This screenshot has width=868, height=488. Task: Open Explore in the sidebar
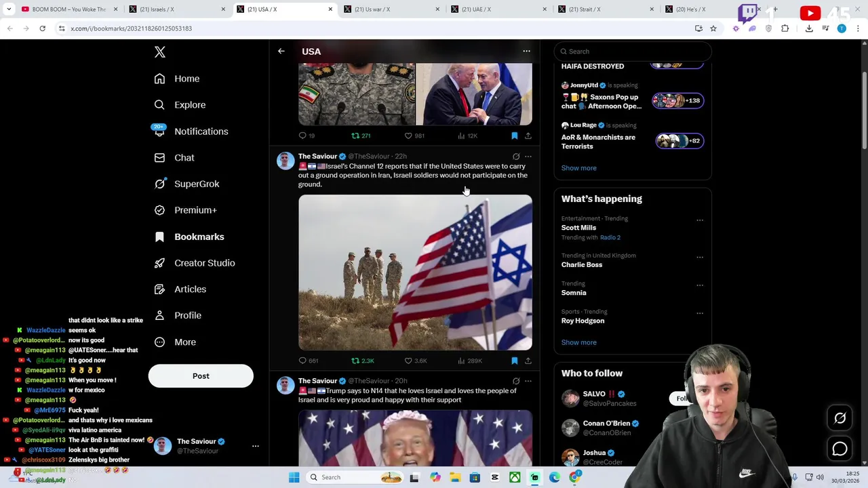click(180, 105)
